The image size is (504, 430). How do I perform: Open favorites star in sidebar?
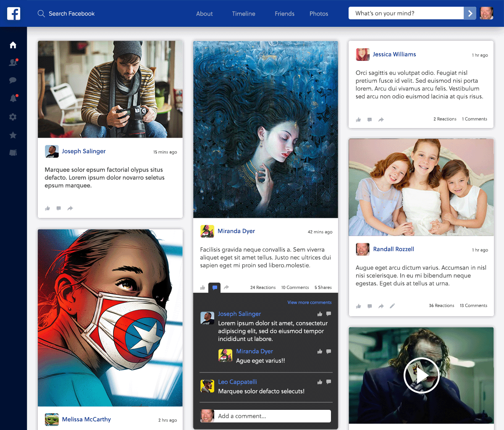point(13,135)
